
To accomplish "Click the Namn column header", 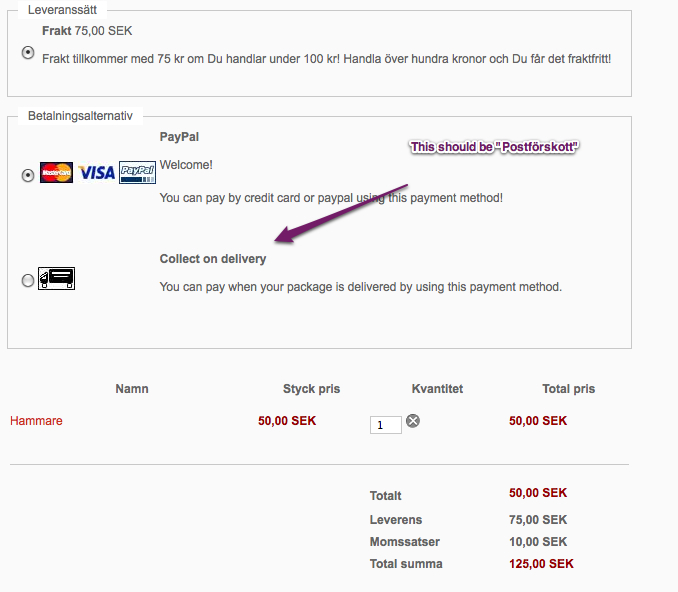I will (x=132, y=388).
